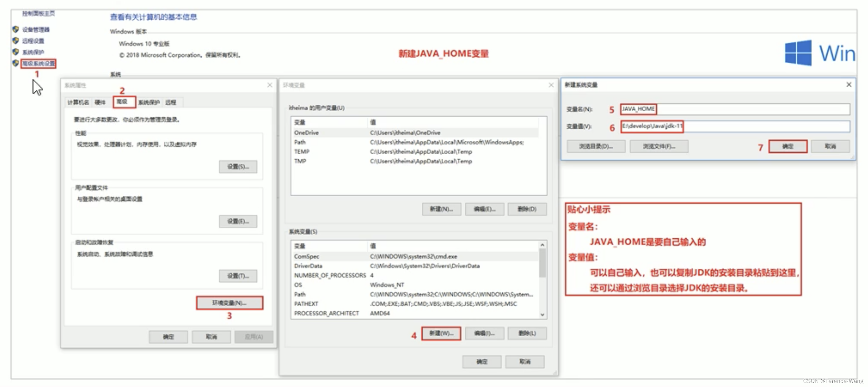Image resolution: width=868 pixels, height=387 pixels.
Task: Switch to System Protection tab
Action: point(149,102)
